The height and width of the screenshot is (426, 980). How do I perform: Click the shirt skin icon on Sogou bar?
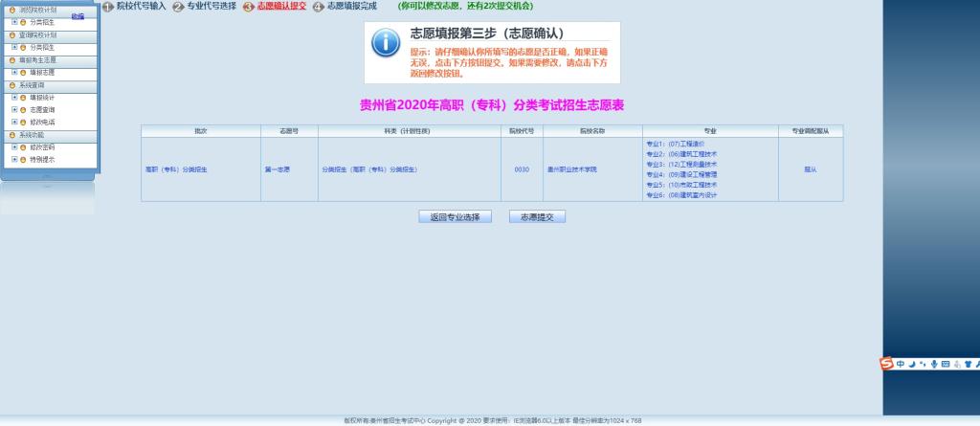[x=968, y=364]
